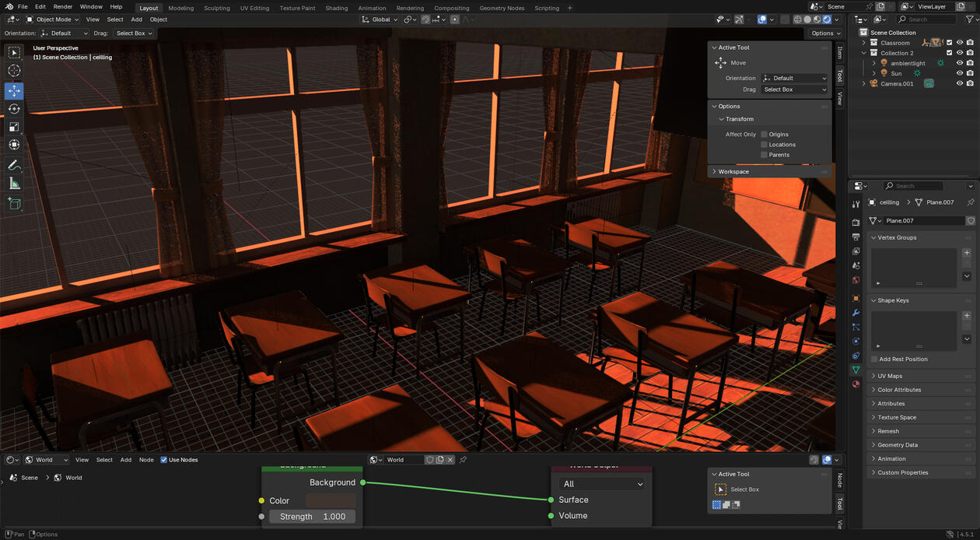Screen dimensions: 980x540
Task: Open the Object Mode dropdown
Action: tap(52, 19)
